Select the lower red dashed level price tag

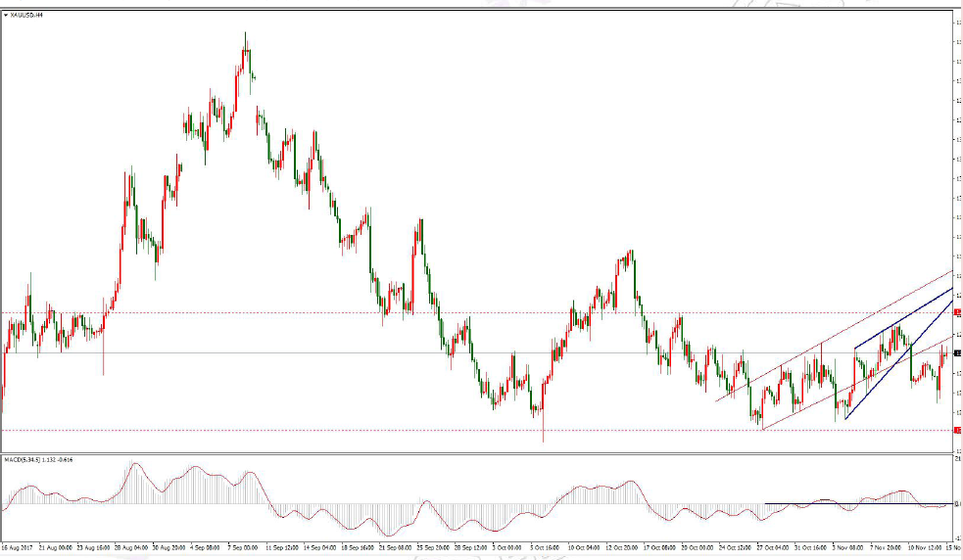point(958,431)
